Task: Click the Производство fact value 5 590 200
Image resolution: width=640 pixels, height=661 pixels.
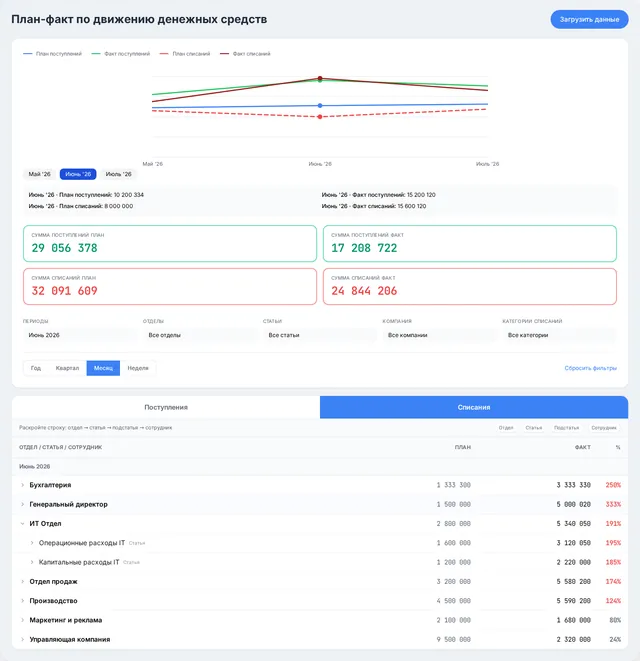Action: (x=573, y=601)
